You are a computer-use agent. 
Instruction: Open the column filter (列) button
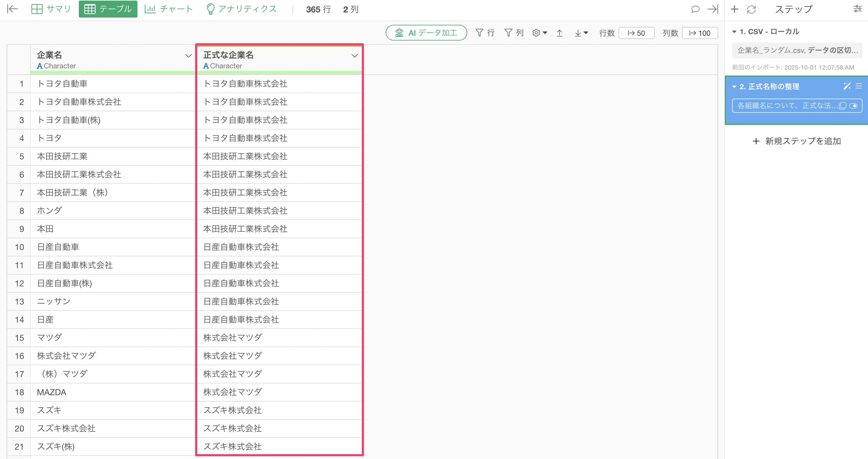514,33
